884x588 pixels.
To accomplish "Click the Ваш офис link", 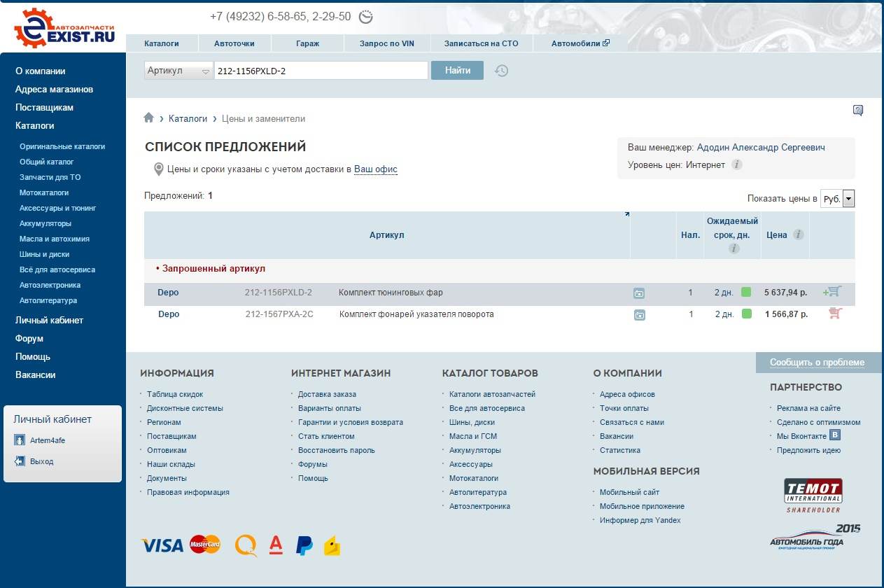I will pos(375,169).
